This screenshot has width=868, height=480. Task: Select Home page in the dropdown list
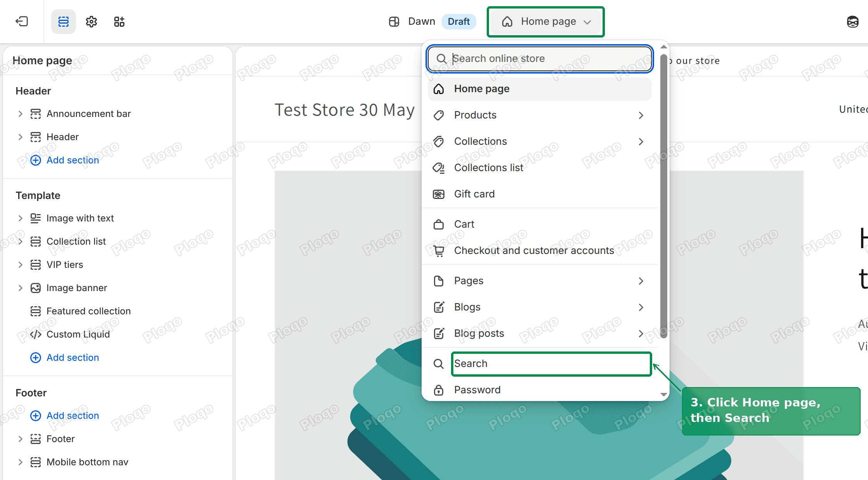pyautogui.click(x=539, y=89)
